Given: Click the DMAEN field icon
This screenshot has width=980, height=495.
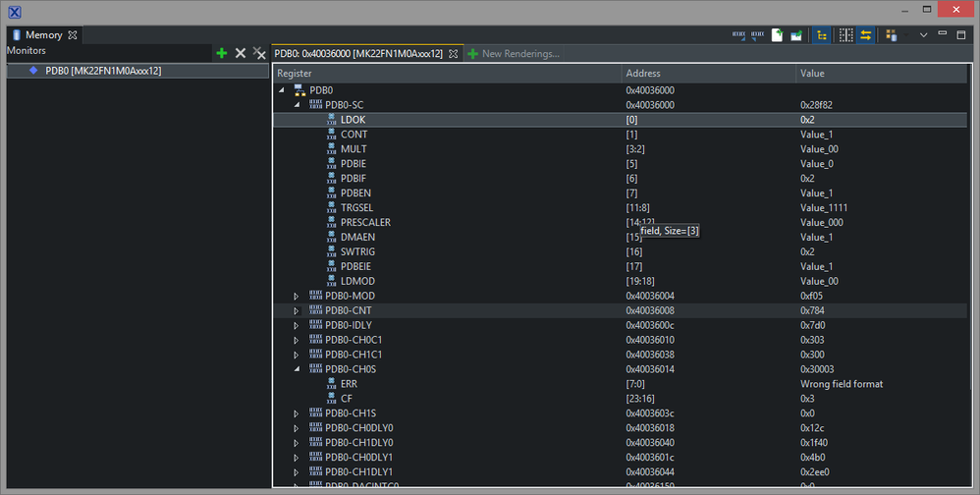Looking at the screenshot, I should 331,237.
